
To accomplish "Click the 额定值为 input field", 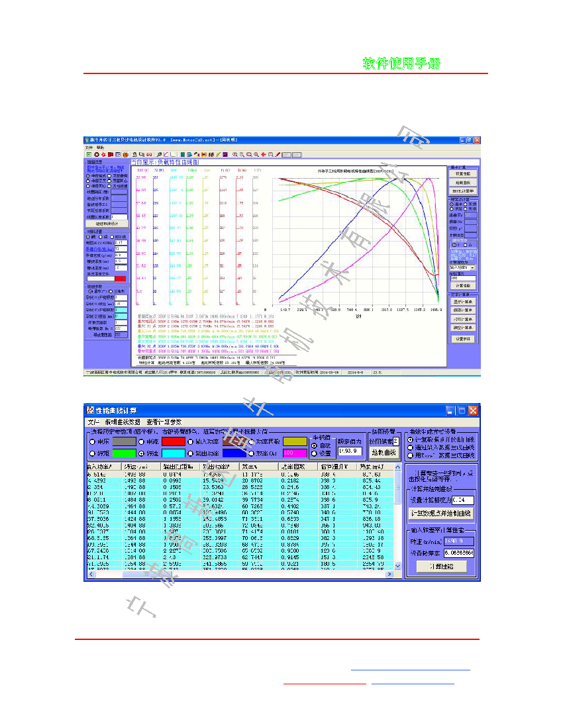I will tap(350, 451).
